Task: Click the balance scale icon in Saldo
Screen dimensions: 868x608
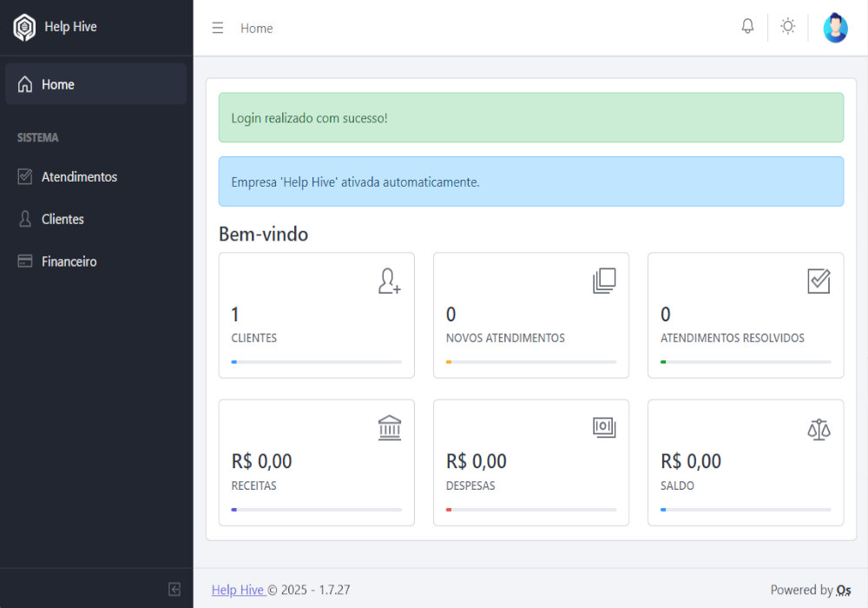Action: click(x=819, y=428)
